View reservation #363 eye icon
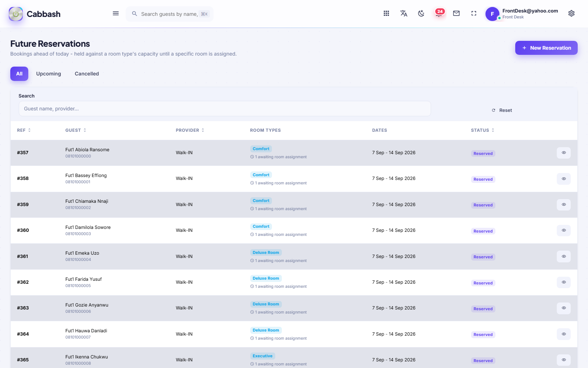 [564, 308]
